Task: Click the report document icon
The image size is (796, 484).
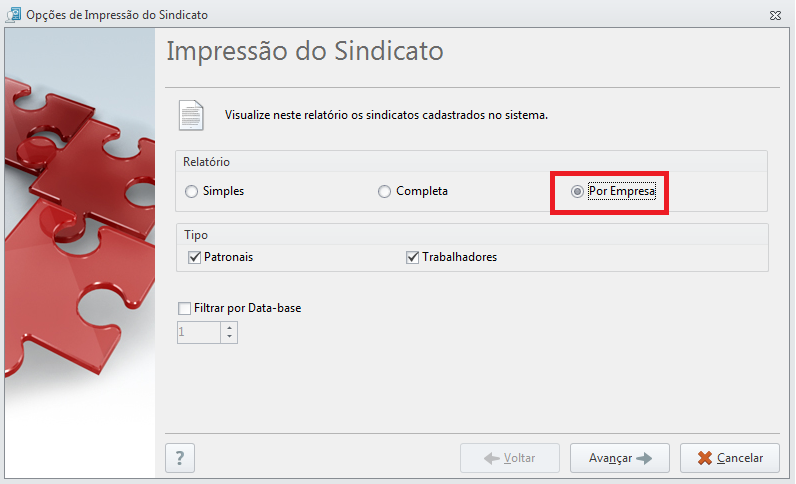Action: pos(191,116)
